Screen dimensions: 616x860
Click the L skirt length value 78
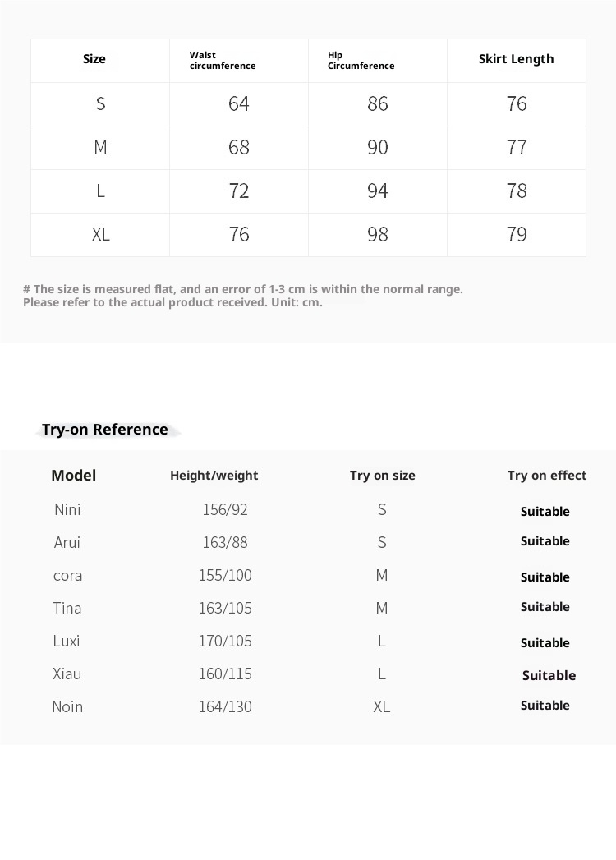(517, 191)
